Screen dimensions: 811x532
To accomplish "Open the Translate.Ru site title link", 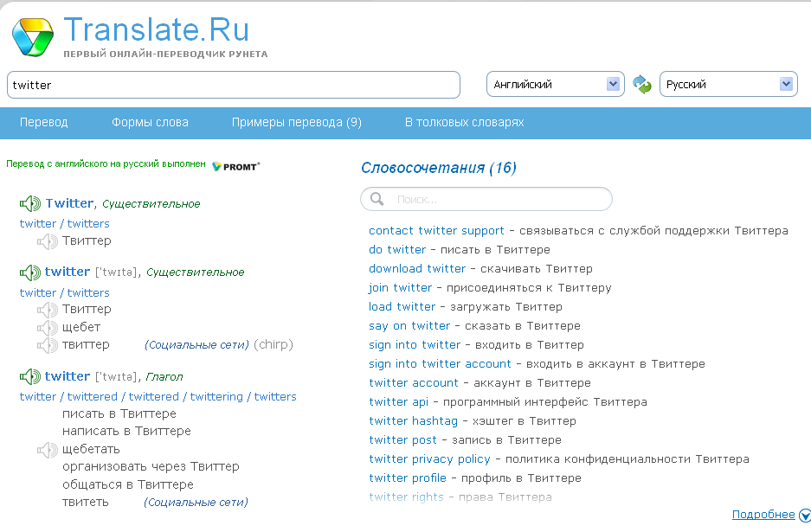I will 156,29.
